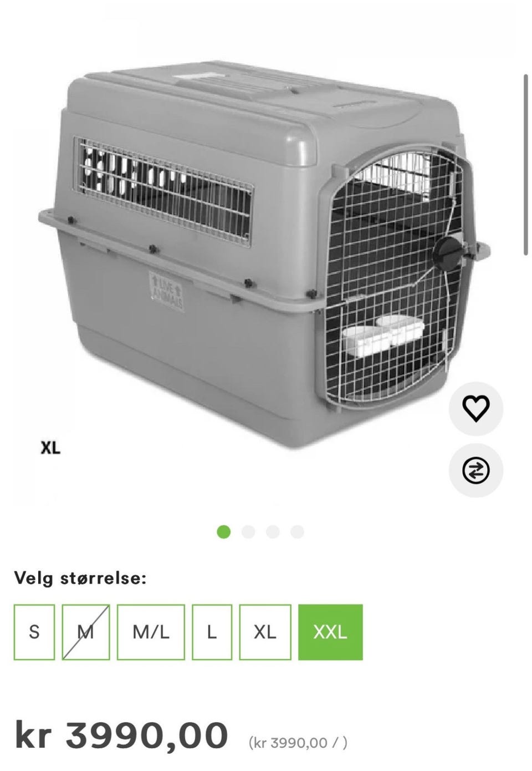Show fourth product image via dot

tap(298, 532)
